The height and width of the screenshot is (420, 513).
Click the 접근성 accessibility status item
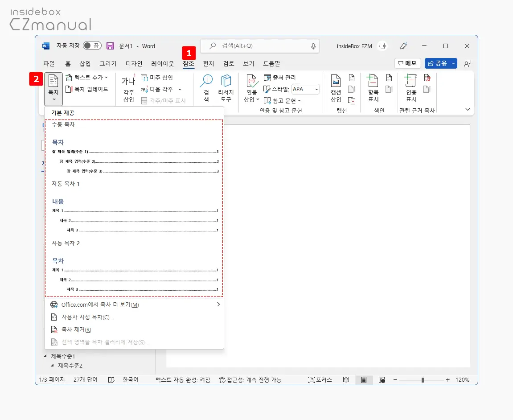(x=250, y=380)
